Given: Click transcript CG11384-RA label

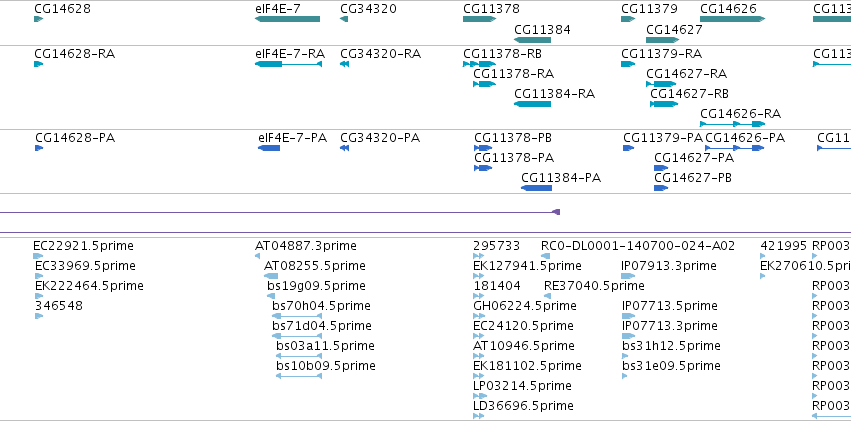Looking at the screenshot, I should coord(554,94).
